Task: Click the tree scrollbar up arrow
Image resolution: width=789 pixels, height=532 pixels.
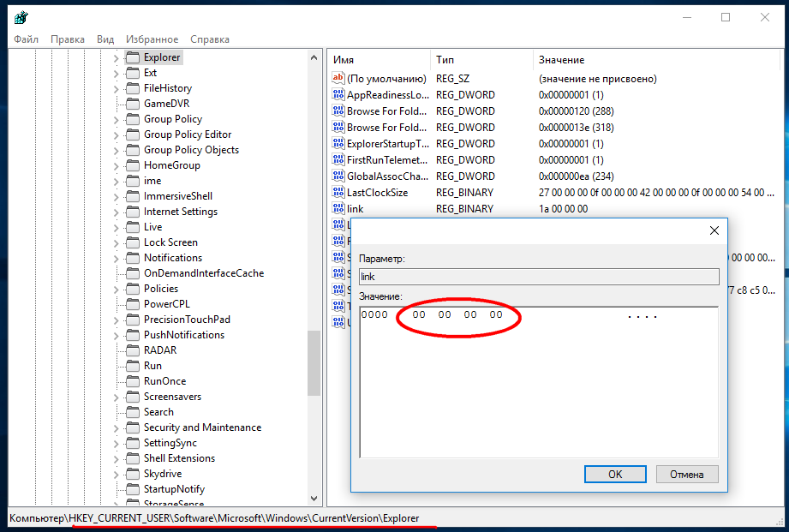Action: pyautogui.click(x=314, y=57)
